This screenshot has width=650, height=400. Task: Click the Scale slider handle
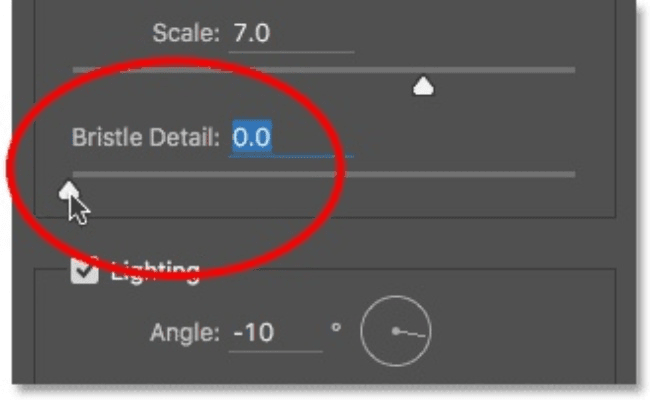(423, 87)
